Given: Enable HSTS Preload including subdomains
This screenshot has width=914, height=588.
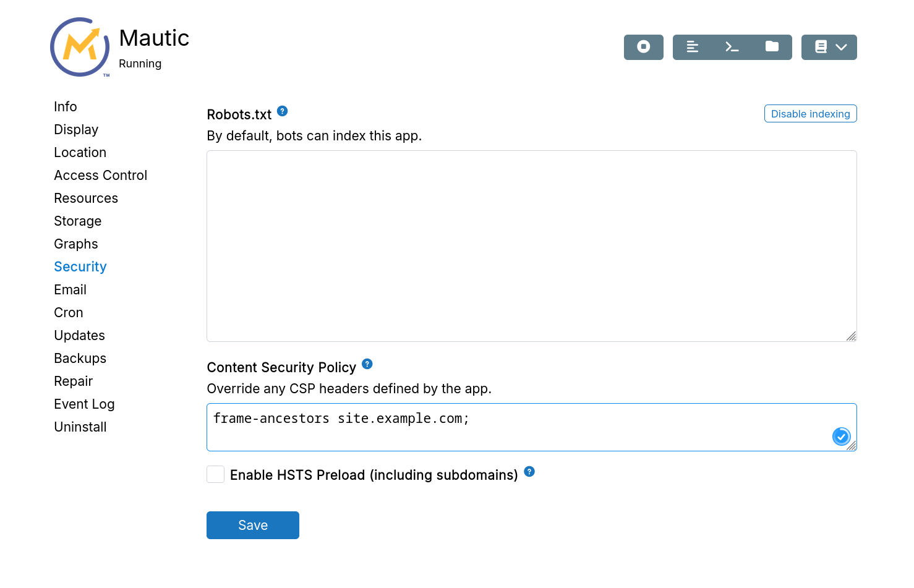Looking at the screenshot, I should [x=215, y=474].
